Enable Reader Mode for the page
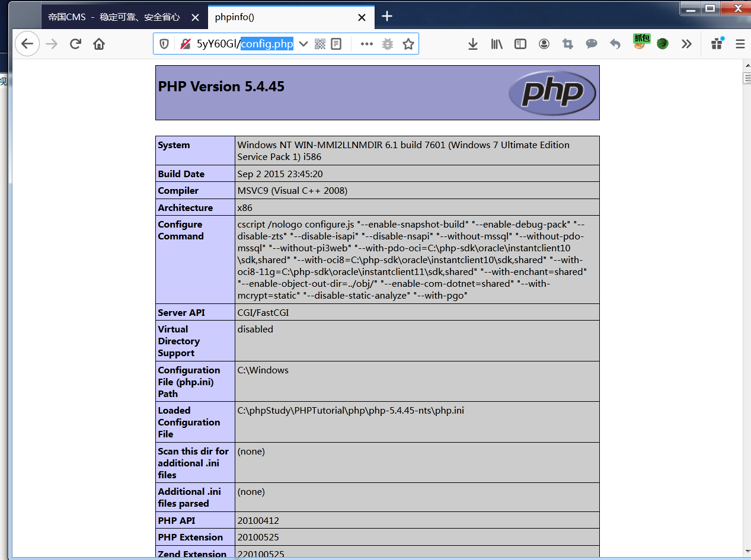The width and height of the screenshot is (751, 560). (x=335, y=43)
